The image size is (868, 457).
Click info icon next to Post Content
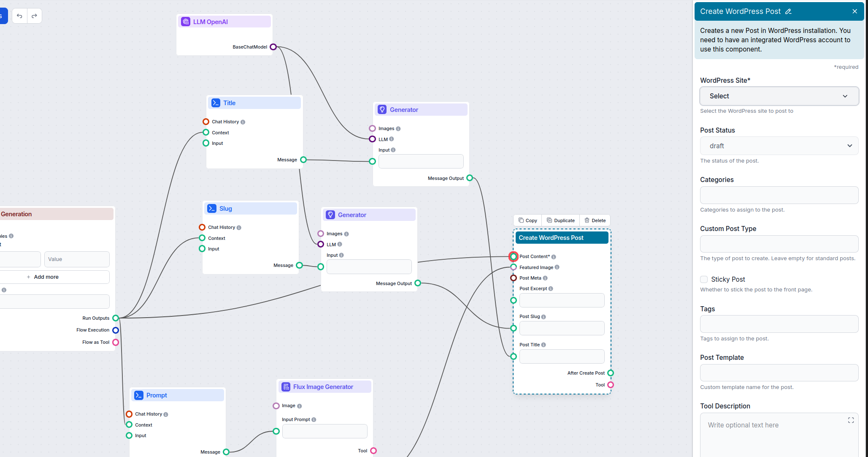coord(554,257)
